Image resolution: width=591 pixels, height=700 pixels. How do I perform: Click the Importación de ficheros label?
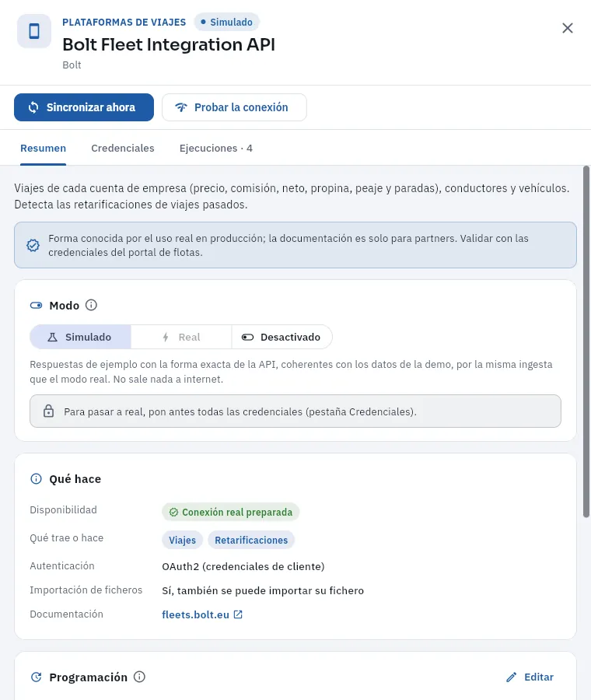(x=86, y=590)
